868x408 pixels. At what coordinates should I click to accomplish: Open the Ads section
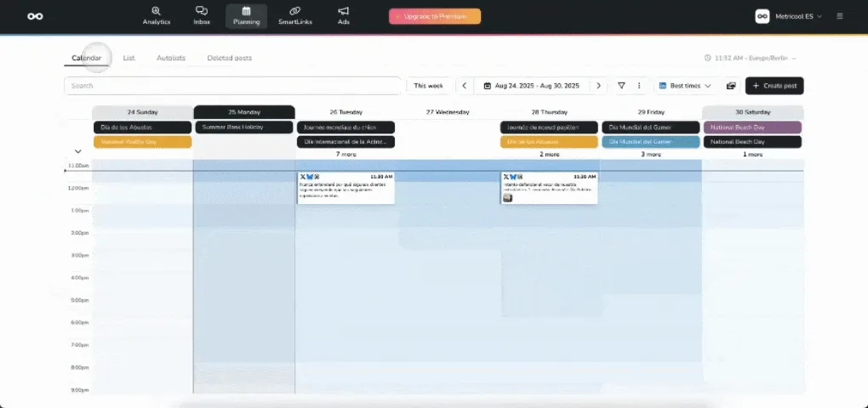(343, 15)
